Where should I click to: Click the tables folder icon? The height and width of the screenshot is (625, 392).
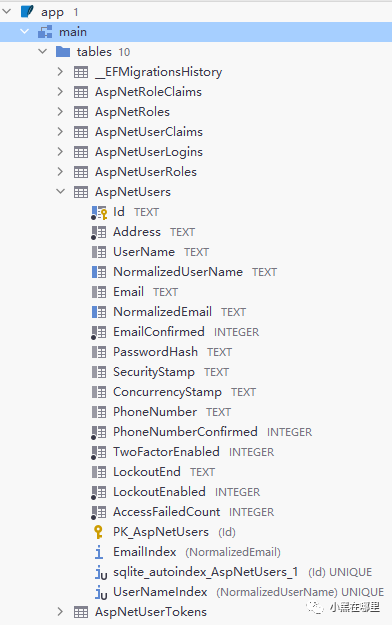(63, 52)
